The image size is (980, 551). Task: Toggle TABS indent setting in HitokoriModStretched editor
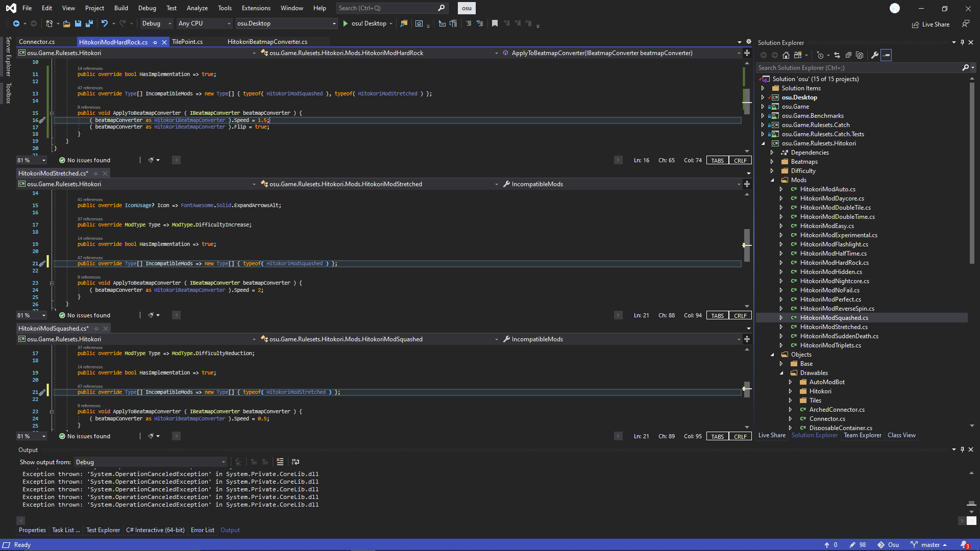click(x=718, y=316)
